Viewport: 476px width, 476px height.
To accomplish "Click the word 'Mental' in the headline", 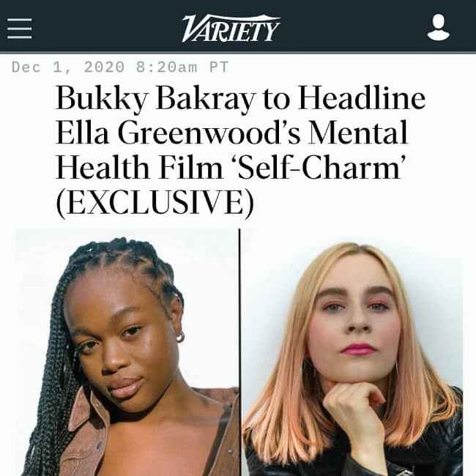I will pyautogui.click(x=357, y=133).
